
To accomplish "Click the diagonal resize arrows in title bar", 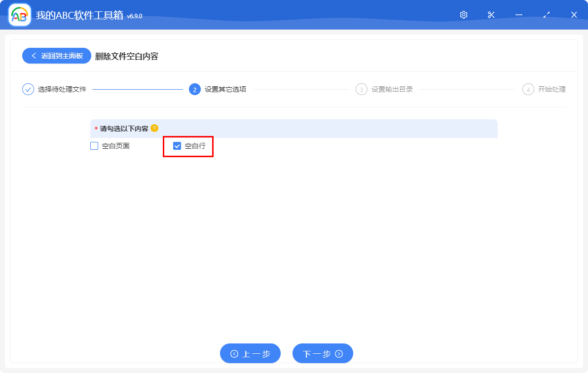I will coord(546,14).
